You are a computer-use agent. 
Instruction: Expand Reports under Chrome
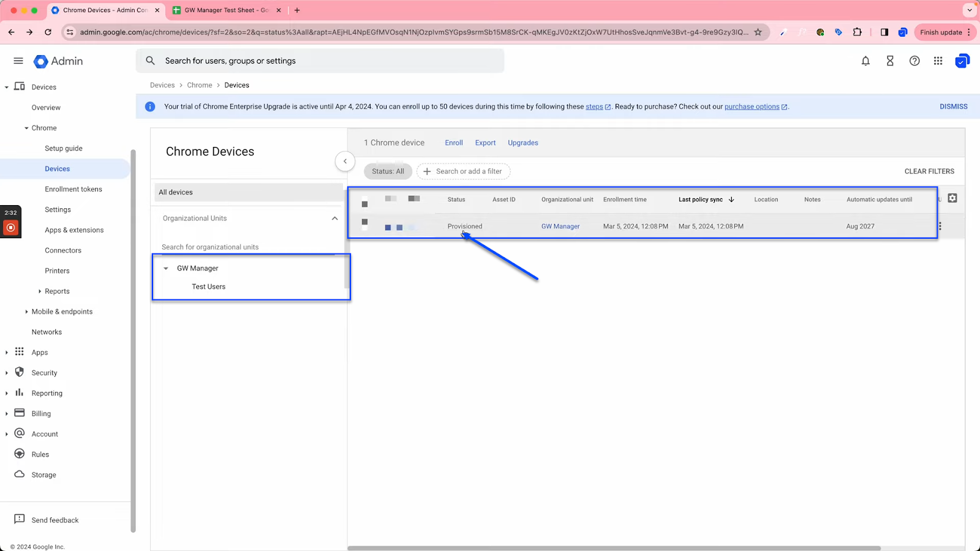point(40,291)
